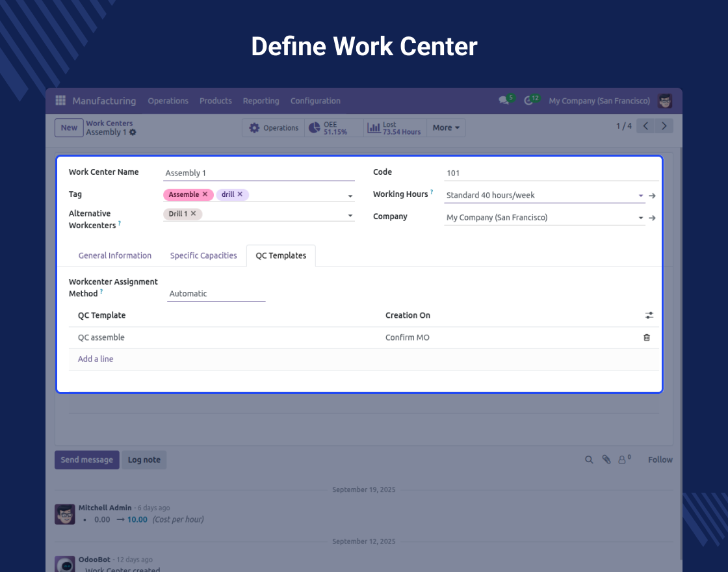Image resolution: width=728 pixels, height=572 pixels.
Task: Remove the Assemble tag
Action: (x=205, y=194)
